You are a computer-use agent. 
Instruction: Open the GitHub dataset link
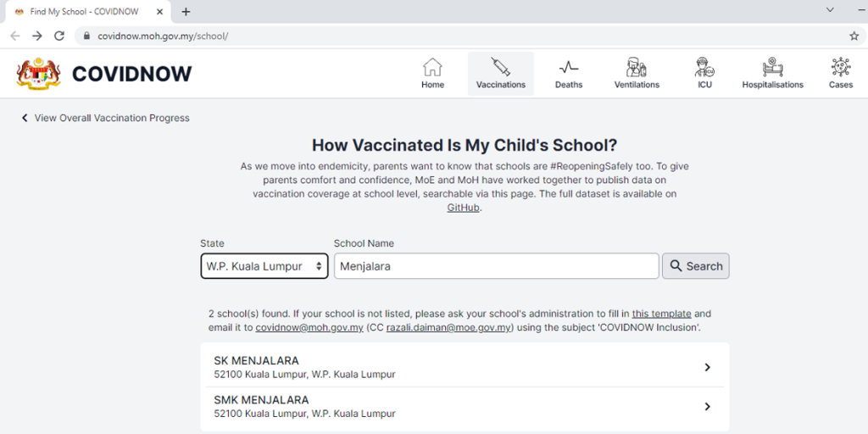464,209
